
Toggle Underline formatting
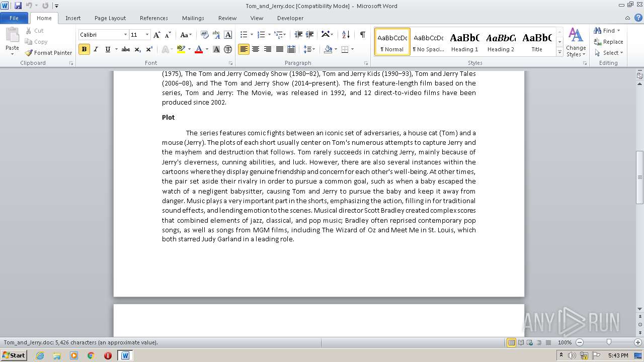click(108, 49)
